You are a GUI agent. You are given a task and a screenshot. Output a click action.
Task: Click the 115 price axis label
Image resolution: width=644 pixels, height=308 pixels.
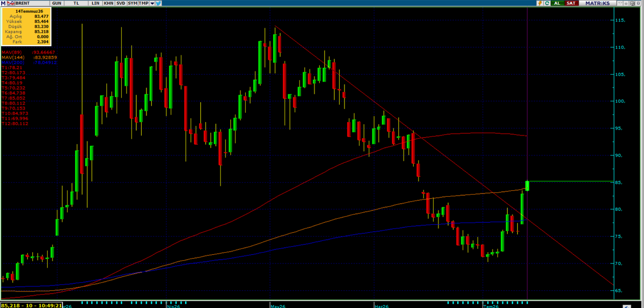click(620, 20)
